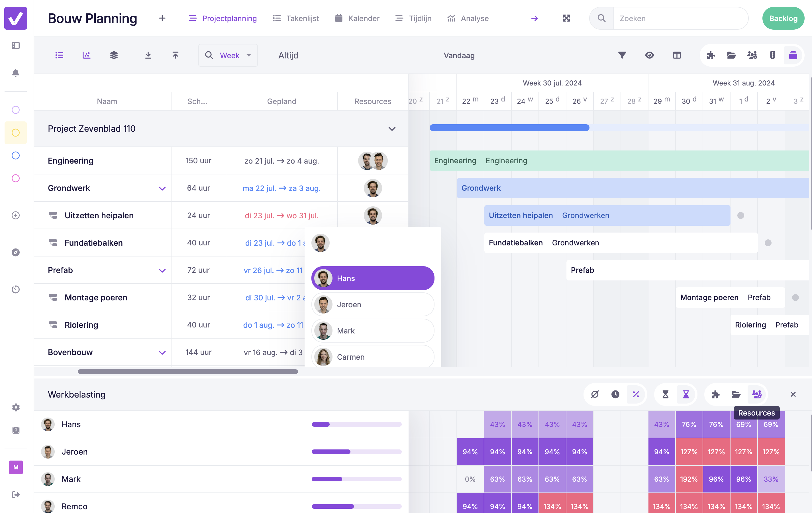The width and height of the screenshot is (812, 513).
Task: Select Hans in the resource dropdown
Action: pyautogui.click(x=373, y=278)
